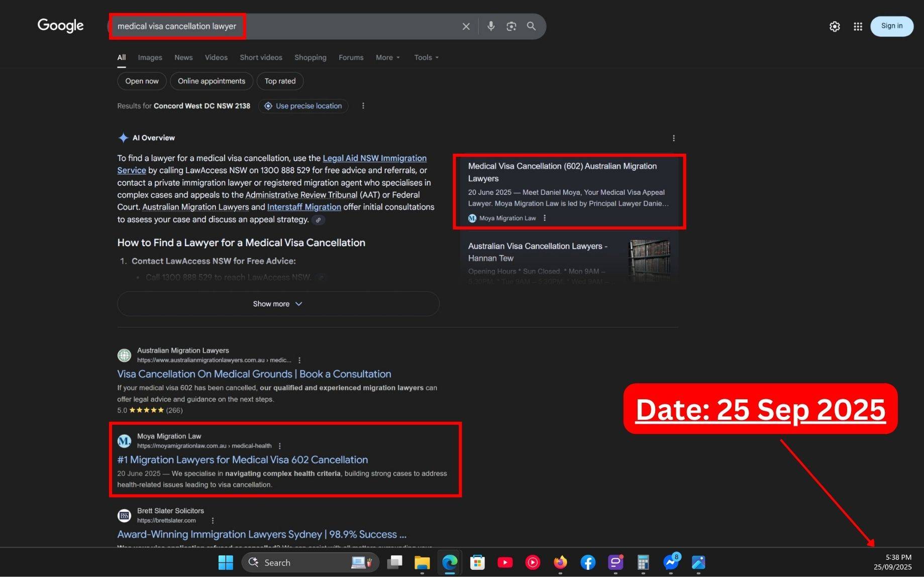Open the Tools dropdown

click(426, 57)
